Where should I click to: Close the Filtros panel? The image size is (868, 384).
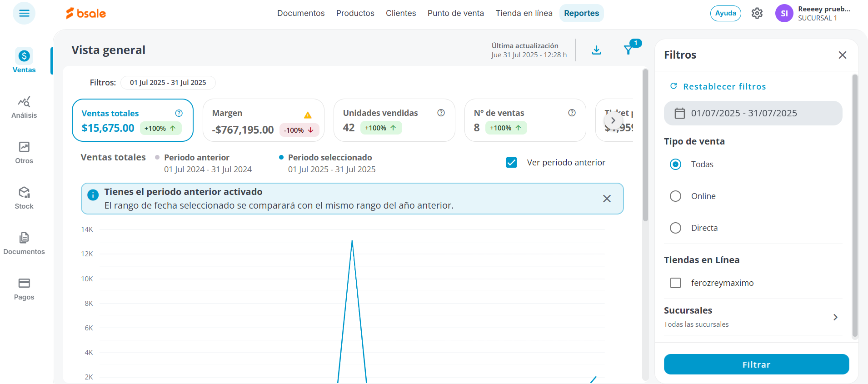coord(843,55)
